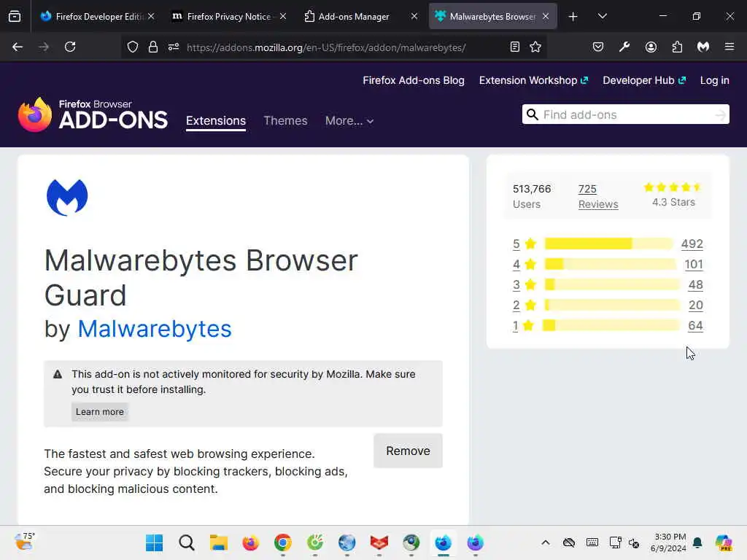Click the Firefox Browser Add-ons logo
747x560 pixels.
(93, 114)
